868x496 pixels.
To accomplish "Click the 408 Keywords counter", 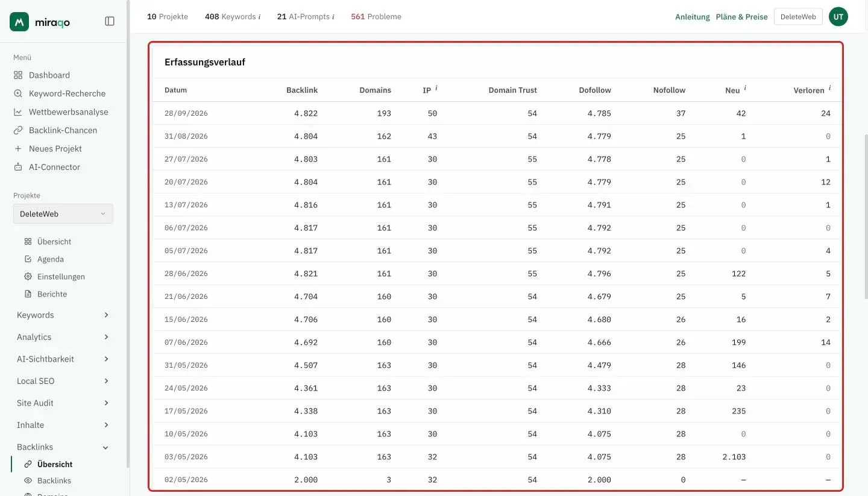I will click(x=233, y=17).
